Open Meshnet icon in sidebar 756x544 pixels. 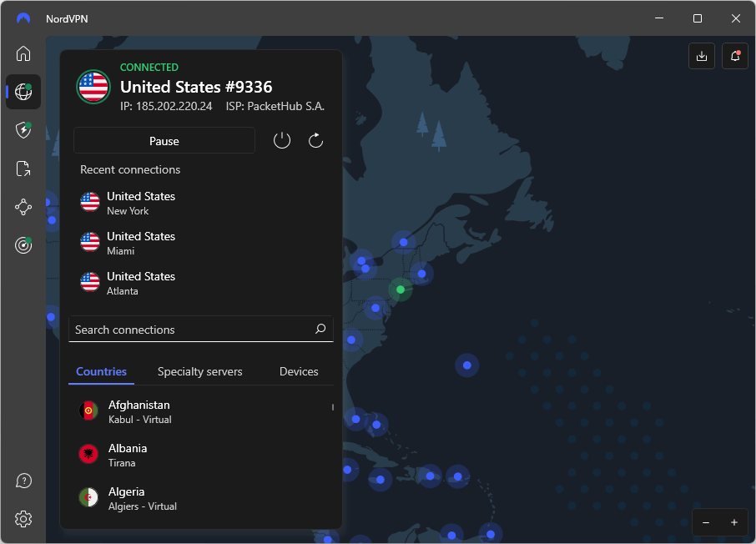tap(23, 207)
